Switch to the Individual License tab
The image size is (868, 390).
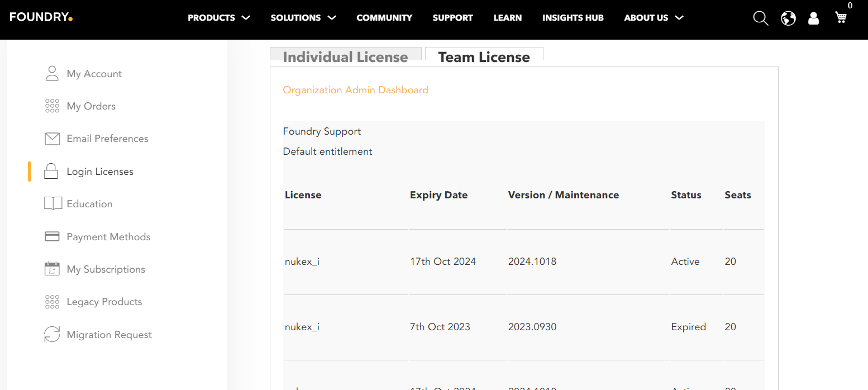tap(346, 57)
